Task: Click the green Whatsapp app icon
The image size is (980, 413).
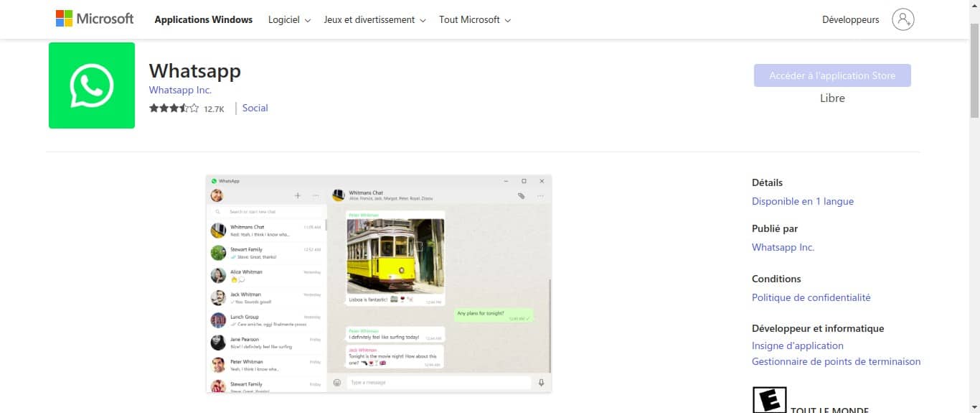Action: (92, 85)
